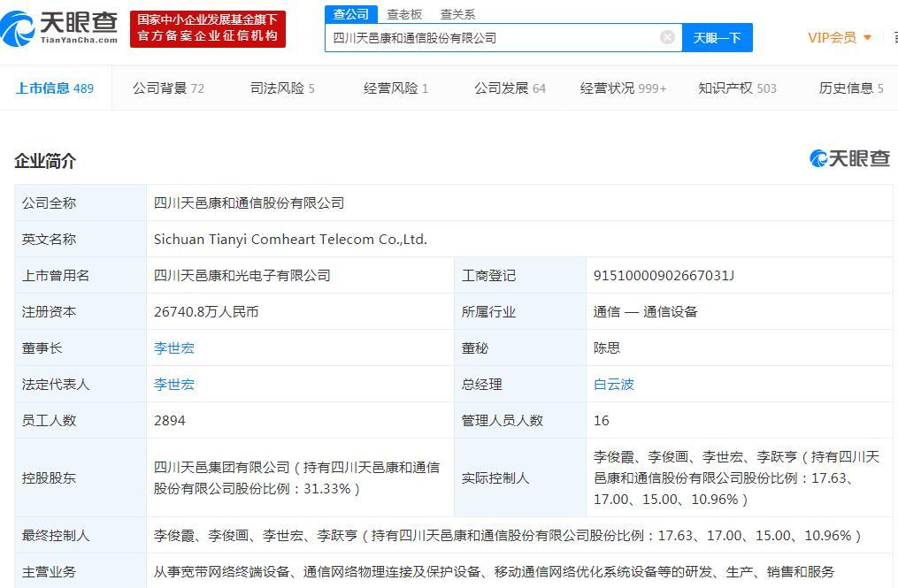Click the 天眼一下 search button
The height and width of the screenshot is (588, 898).
tap(717, 38)
